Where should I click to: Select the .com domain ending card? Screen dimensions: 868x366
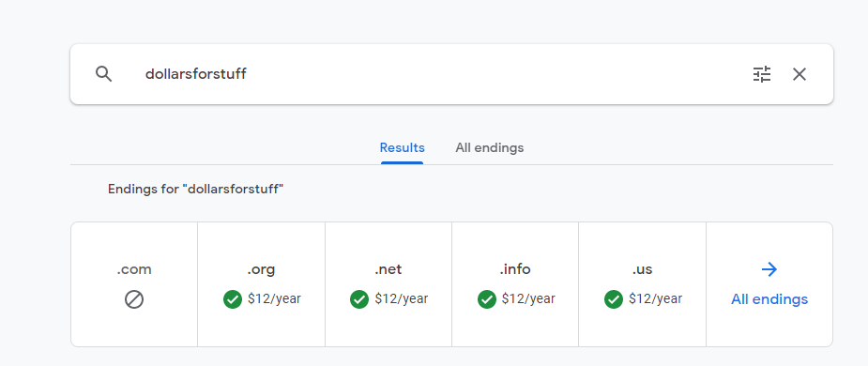[x=134, y=284]
